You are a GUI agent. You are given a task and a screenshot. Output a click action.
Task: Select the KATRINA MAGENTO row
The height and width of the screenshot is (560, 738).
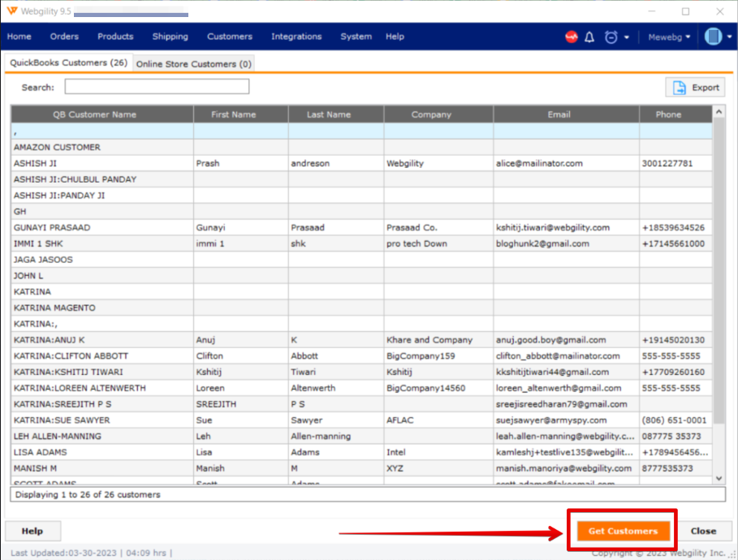[x=361, y=308]
